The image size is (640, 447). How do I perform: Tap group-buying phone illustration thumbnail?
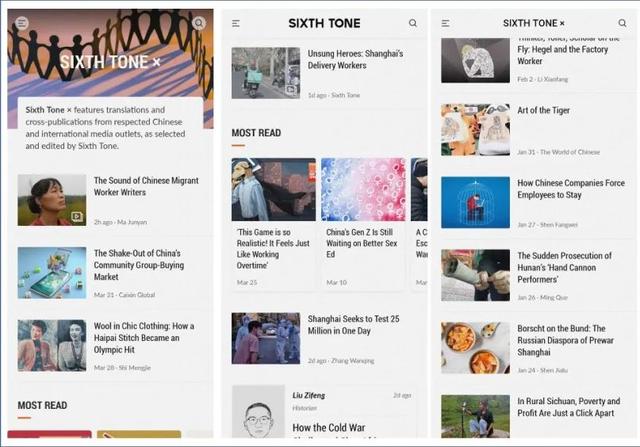(x=52, y=273)
